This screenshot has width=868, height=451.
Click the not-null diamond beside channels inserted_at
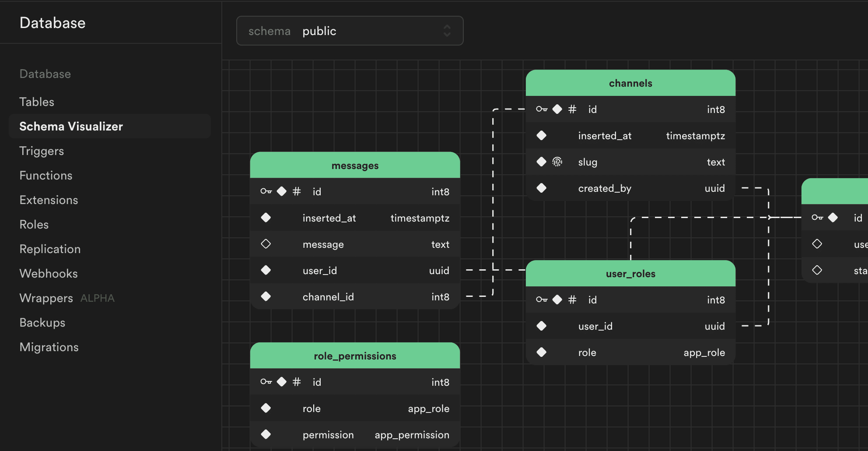click(x=541, y=135)
